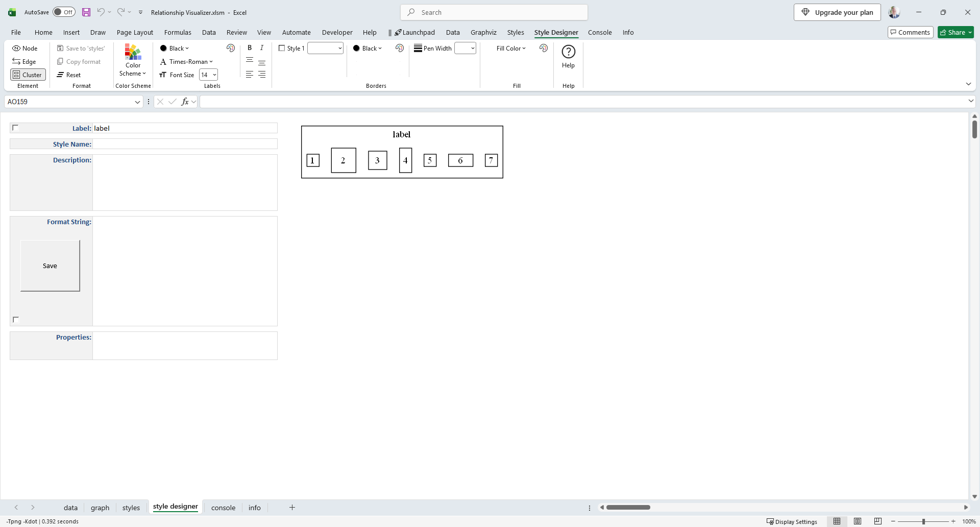Open the Color Scheme gallery

pyautogui.click(x=133, y=60)
